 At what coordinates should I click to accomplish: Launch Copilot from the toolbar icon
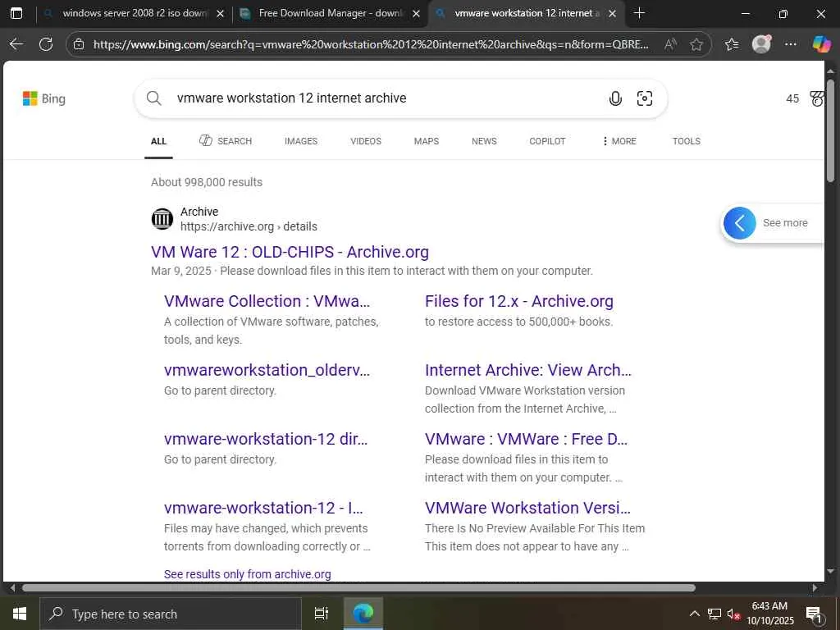click(x=820, y=44)
